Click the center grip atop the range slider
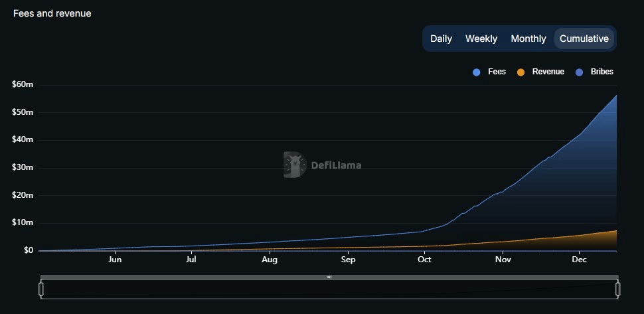Screen dimensions: 644x314 click(x=329, y=277)
